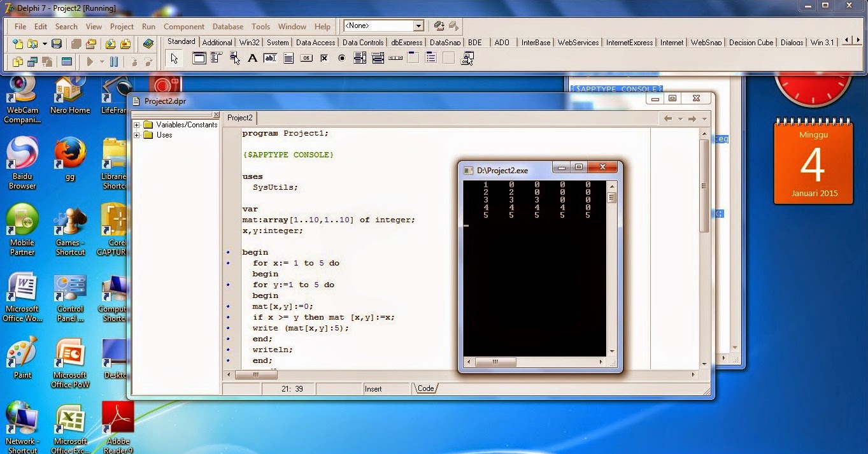Viewport: 868px width, 454px height.
Task: Open the Run button dropdown arrow
Action: tap(102, 62)
